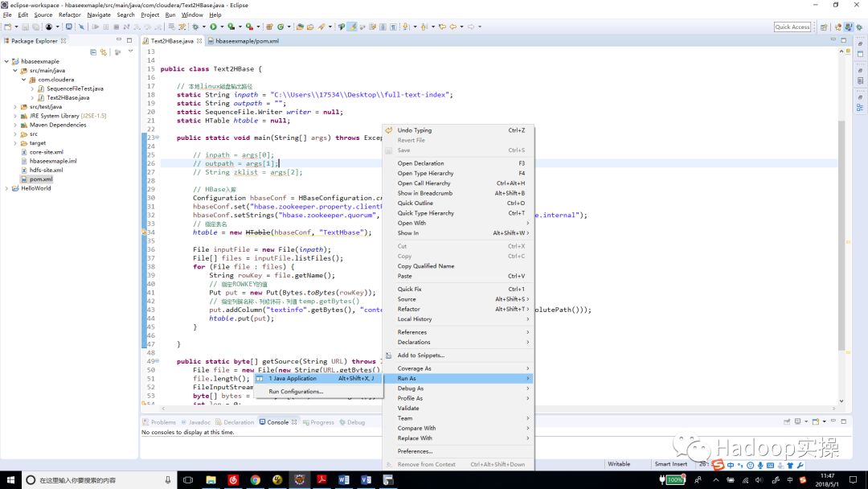Choose 'Quick Fix' in context menu
Viewport: 868px width, 489px height.
(x=458, y=289)
